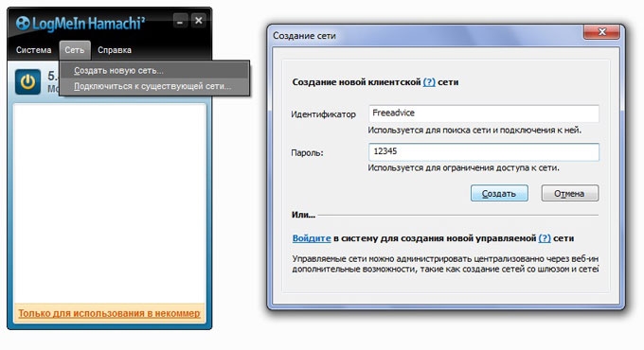The image size is (644, 350).
Task: Click the LogMeIn Hamachi logo icon
Action: [23, 23]
